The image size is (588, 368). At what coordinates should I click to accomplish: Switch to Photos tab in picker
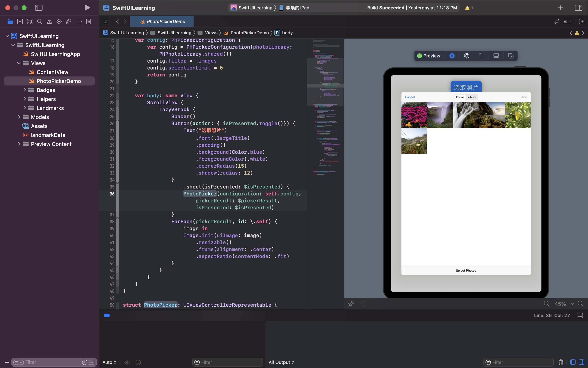[460, 97]
